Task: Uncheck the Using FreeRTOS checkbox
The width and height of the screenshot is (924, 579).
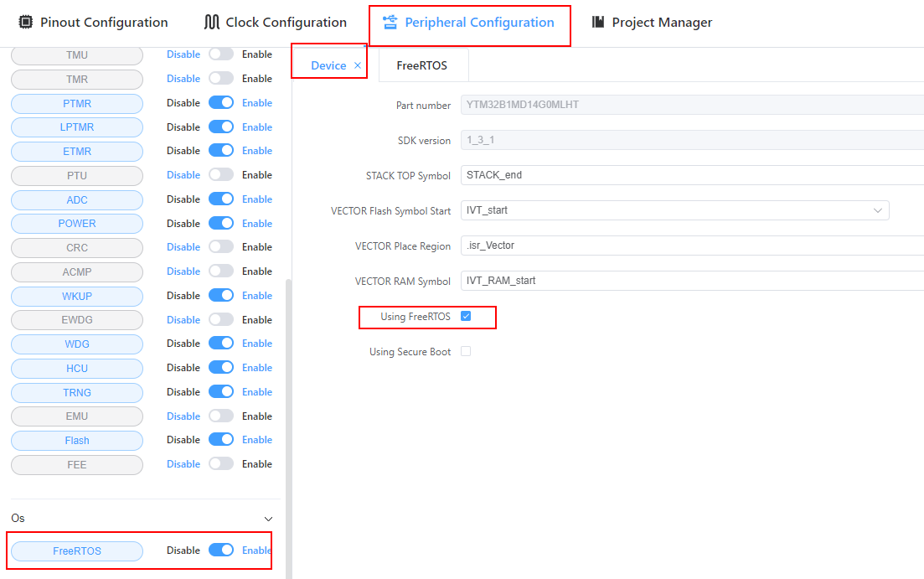Action: (x=466, y=316)
